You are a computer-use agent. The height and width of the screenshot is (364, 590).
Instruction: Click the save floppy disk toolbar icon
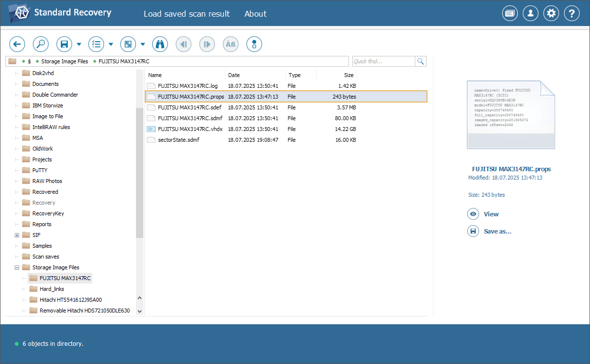(64, 44)
